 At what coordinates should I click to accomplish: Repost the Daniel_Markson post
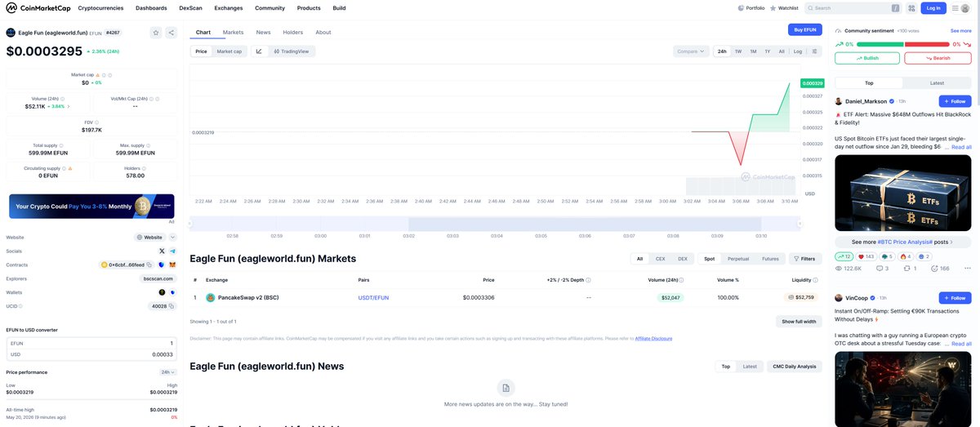[911, 268]
